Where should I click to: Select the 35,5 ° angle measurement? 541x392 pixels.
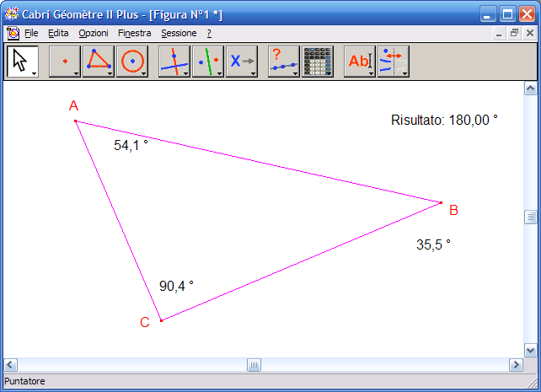coord(434,244)
